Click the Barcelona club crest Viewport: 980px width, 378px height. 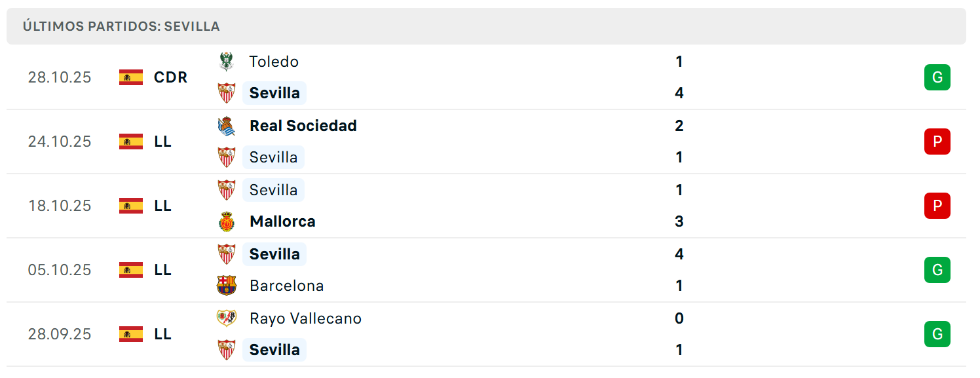tap(226, 286)
